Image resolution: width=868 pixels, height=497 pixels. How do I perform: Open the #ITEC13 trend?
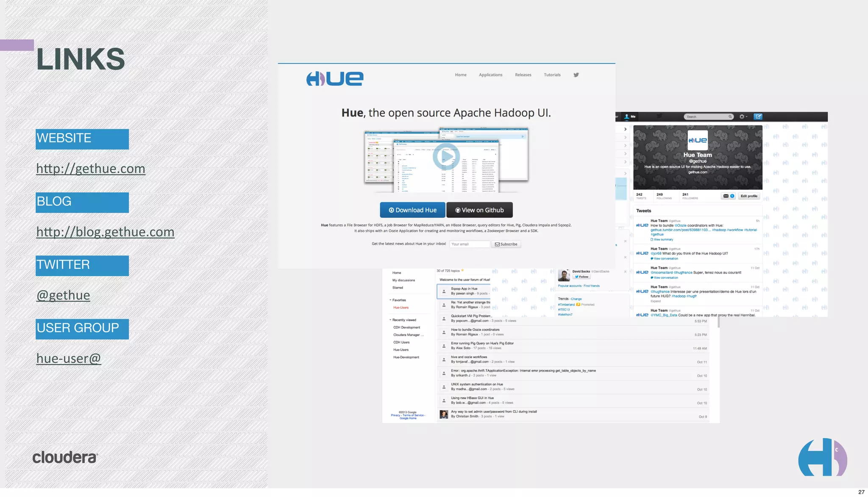tap(564, 310)
